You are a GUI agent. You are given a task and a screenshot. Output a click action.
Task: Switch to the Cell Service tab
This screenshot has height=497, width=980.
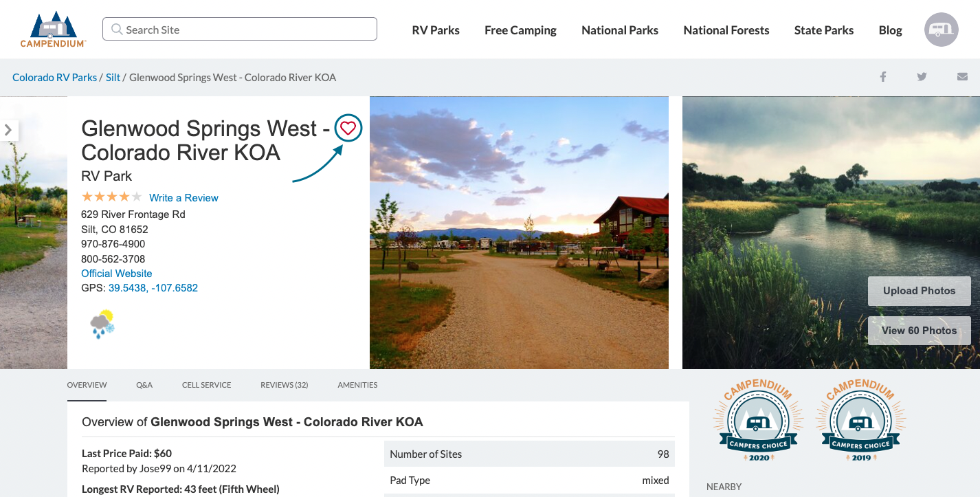click(206, 385)
